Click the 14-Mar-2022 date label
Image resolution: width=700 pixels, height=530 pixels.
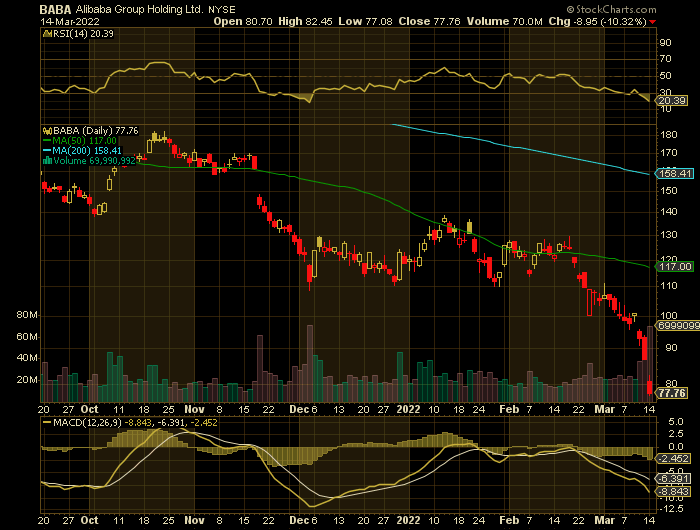pos(70,21)
